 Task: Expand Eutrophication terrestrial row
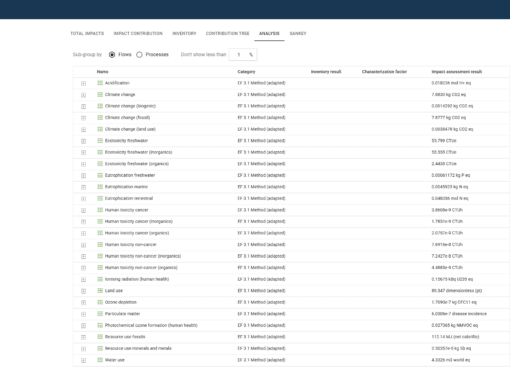[x=83, y=199]
